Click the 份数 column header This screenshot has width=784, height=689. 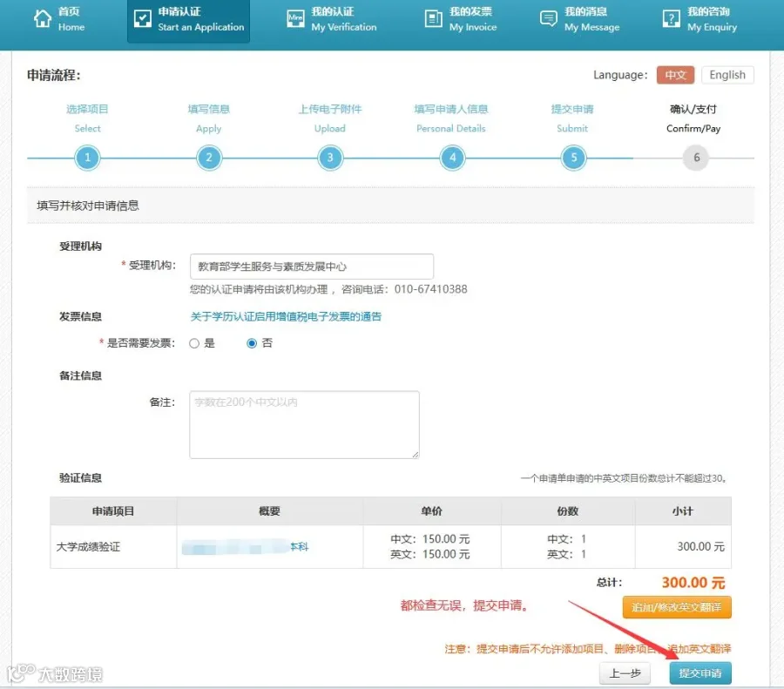coord(567,511)
